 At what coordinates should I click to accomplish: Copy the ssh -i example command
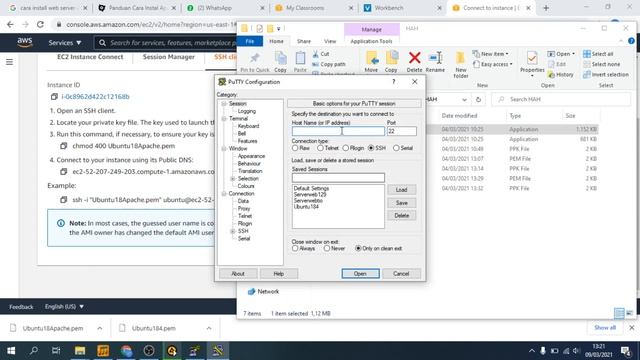(x=63, y=200)
